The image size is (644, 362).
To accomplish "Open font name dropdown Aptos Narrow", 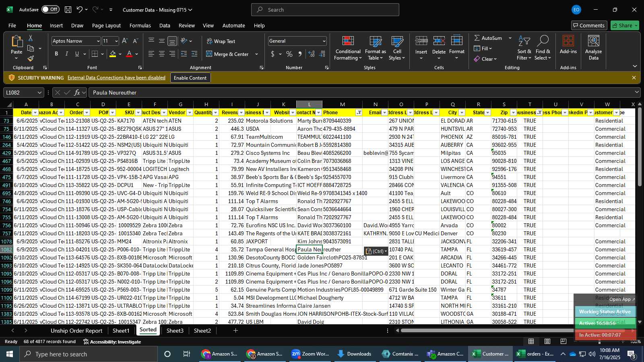I will click(x=98, y=41).
